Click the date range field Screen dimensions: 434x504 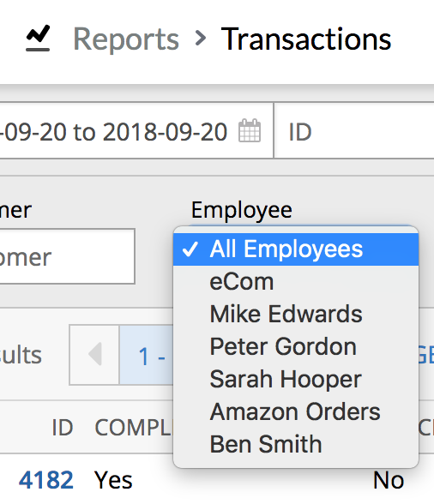coord(136,130)
